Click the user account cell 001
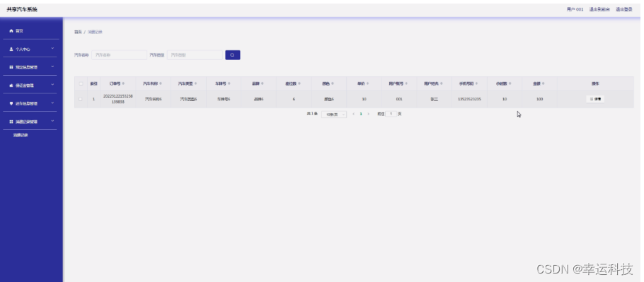 click(x=399, y=99)
